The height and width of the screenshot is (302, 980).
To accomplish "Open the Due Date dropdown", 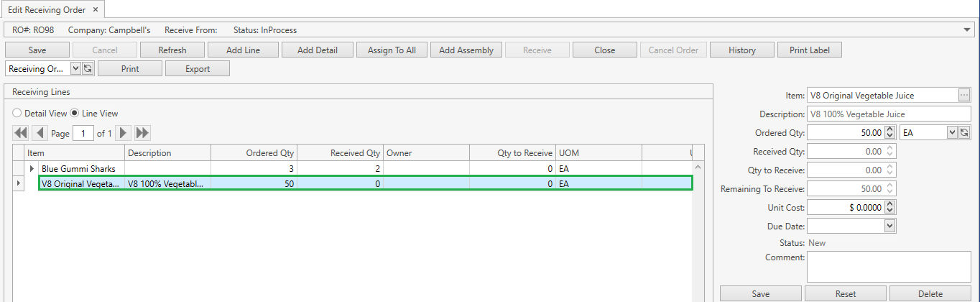I will point(890,226).
